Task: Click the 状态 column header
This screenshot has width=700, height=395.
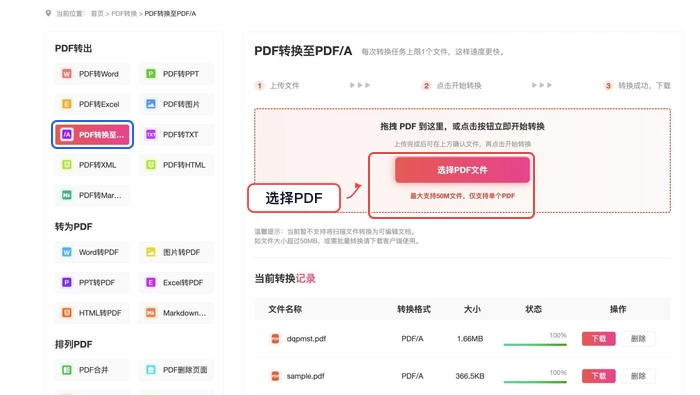Action: click(x=533, y=309)
